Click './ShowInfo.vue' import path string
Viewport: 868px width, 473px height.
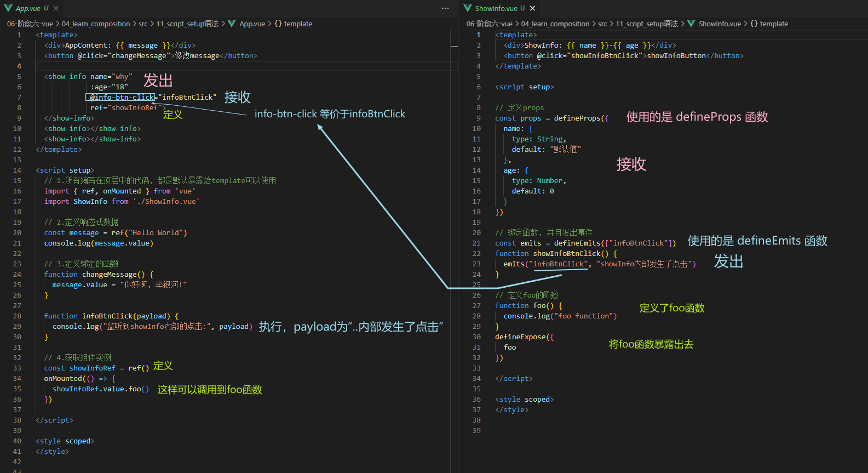click(x=166, y=201)
